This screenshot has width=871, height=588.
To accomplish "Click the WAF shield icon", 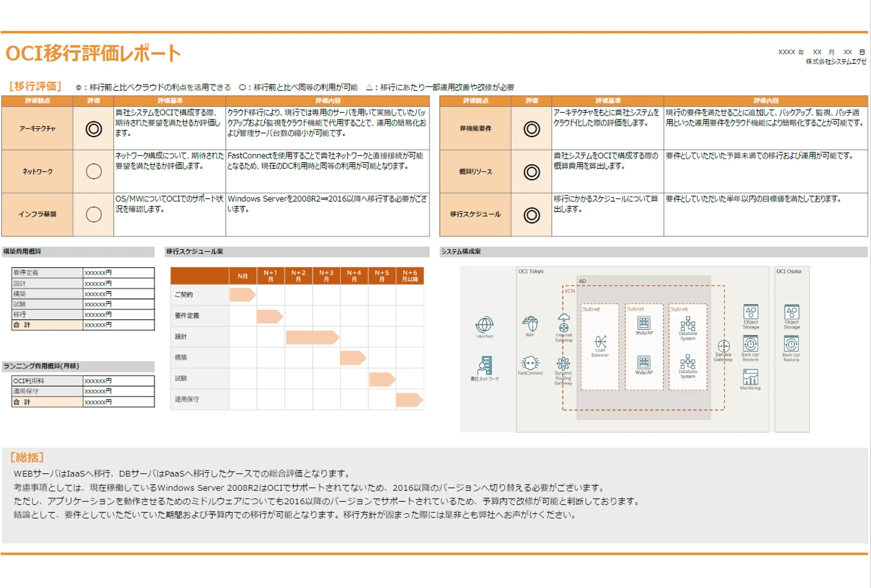I will 530,324.
